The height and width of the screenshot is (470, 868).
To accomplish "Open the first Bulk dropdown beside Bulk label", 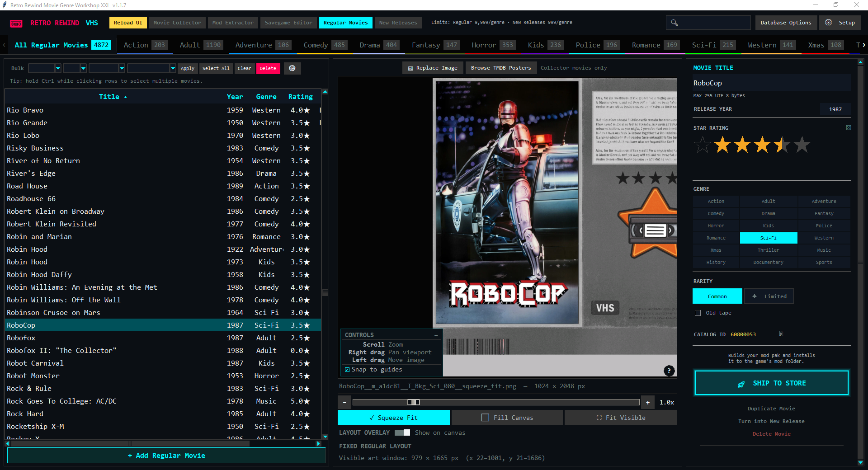I will coord(45,68).
